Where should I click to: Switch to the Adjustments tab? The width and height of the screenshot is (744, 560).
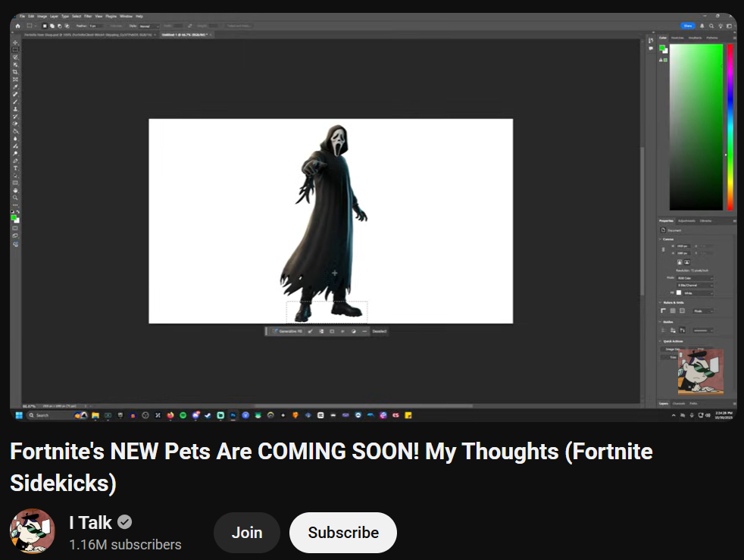pyautogui.click(x=686, y=221)
